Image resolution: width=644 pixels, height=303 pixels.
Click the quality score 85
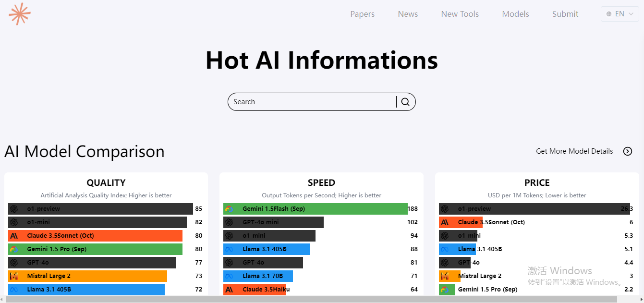199,209
